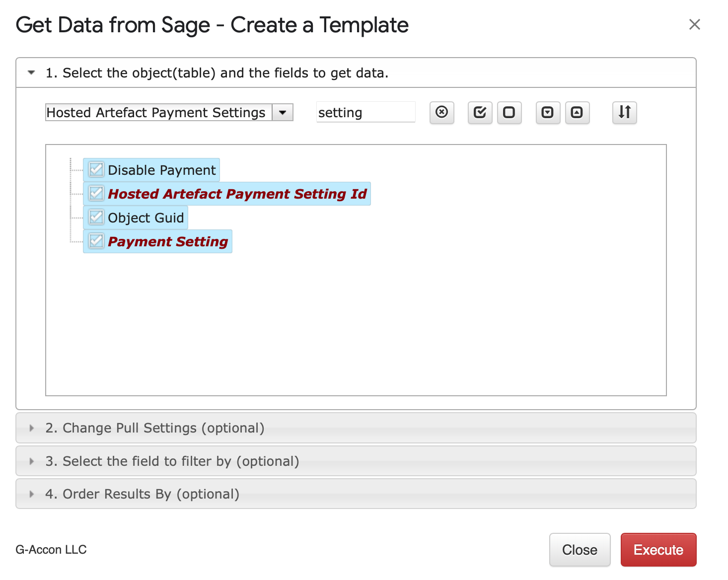The height and width of the screenshot is (580, 728).
Task: Collapse section 1 Select the object(table)
Action: point(356,73)
